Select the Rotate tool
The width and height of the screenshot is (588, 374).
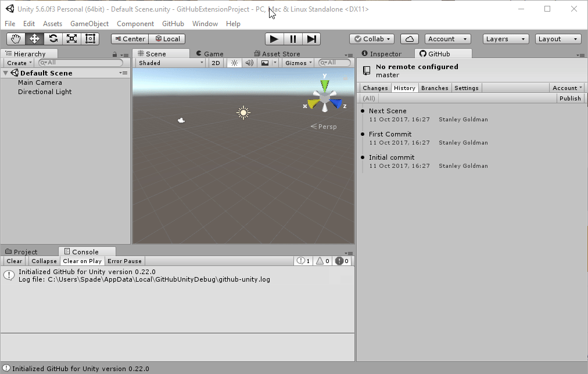tap(53, 39)
